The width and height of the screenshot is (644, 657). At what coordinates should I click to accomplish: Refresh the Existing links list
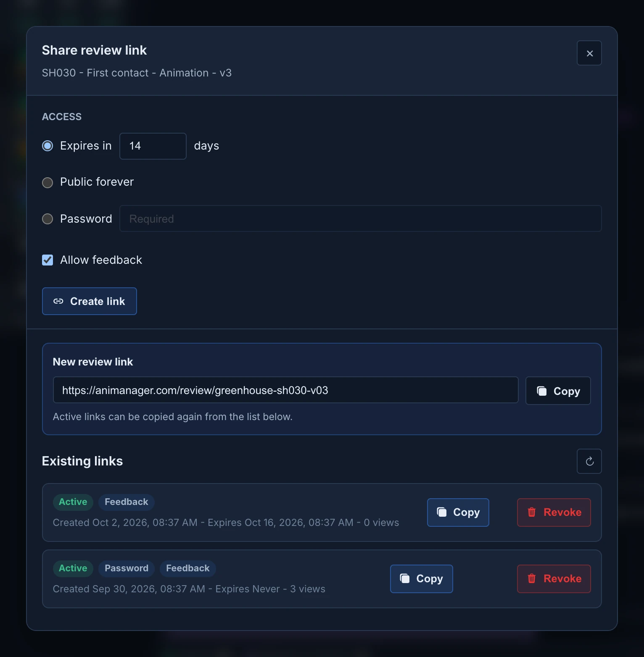pyautogui.click(x=589, y=461)
